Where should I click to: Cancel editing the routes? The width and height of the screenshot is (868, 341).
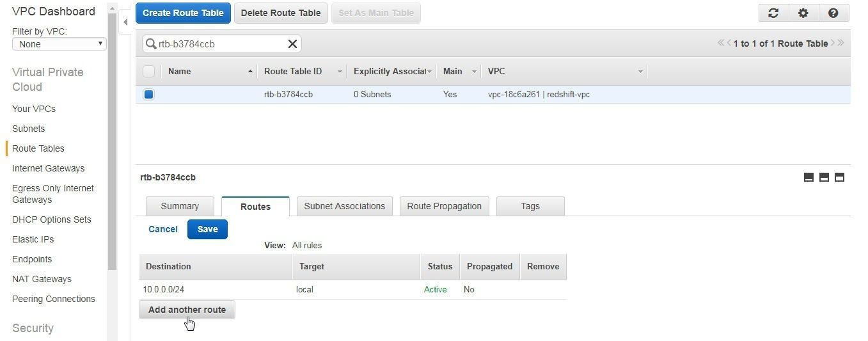163,229
